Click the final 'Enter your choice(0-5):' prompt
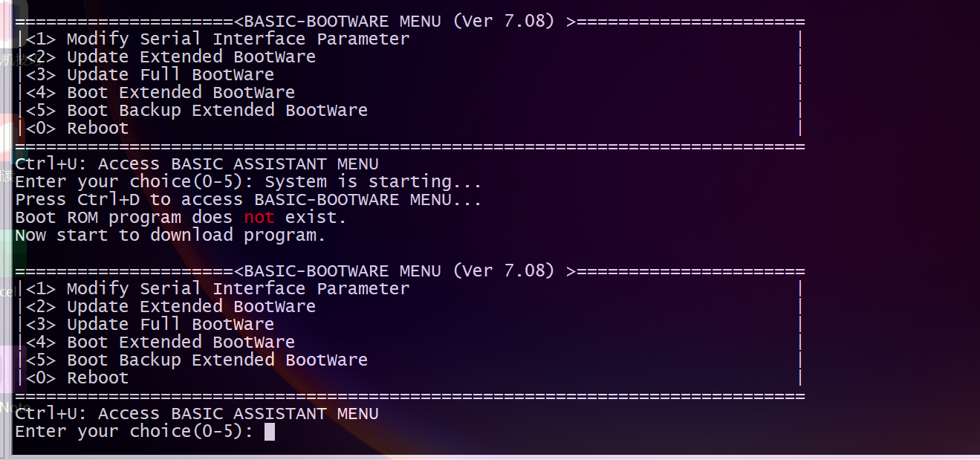The height and width of the screenshot is (460, 980). click(x=134, y=431)
